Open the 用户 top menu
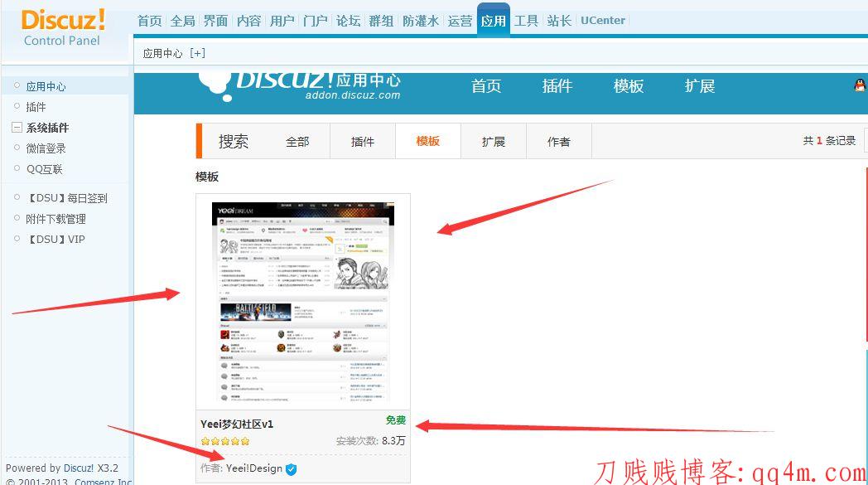Screen dimensions: 868x485 282,21
